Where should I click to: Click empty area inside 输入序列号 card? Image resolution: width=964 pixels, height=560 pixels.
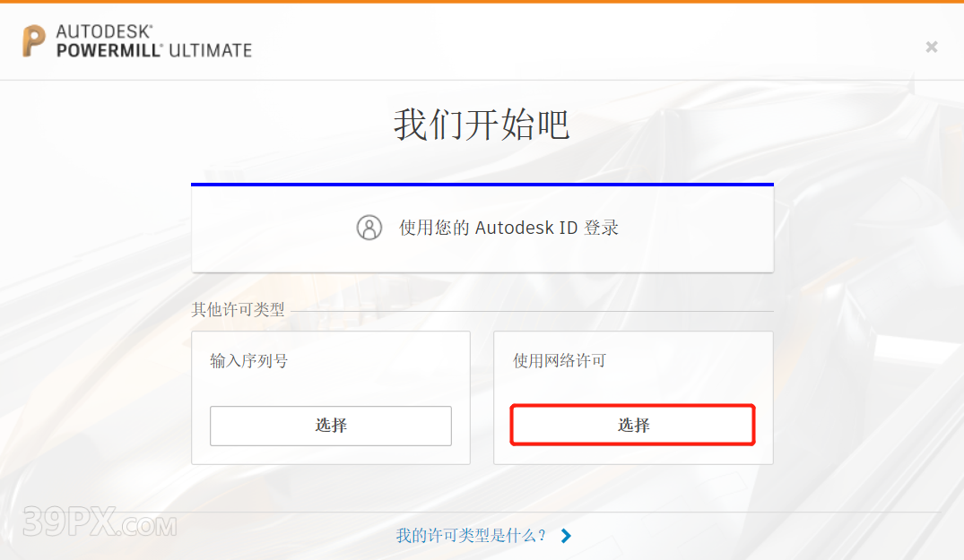tap(331, 387)
